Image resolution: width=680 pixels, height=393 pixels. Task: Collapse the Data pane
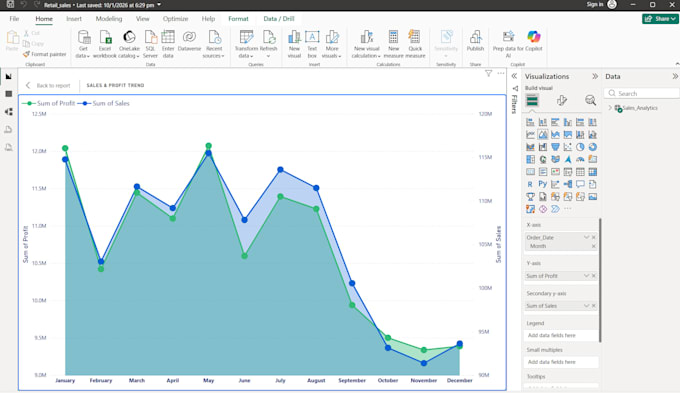click(x=675, y=76)
